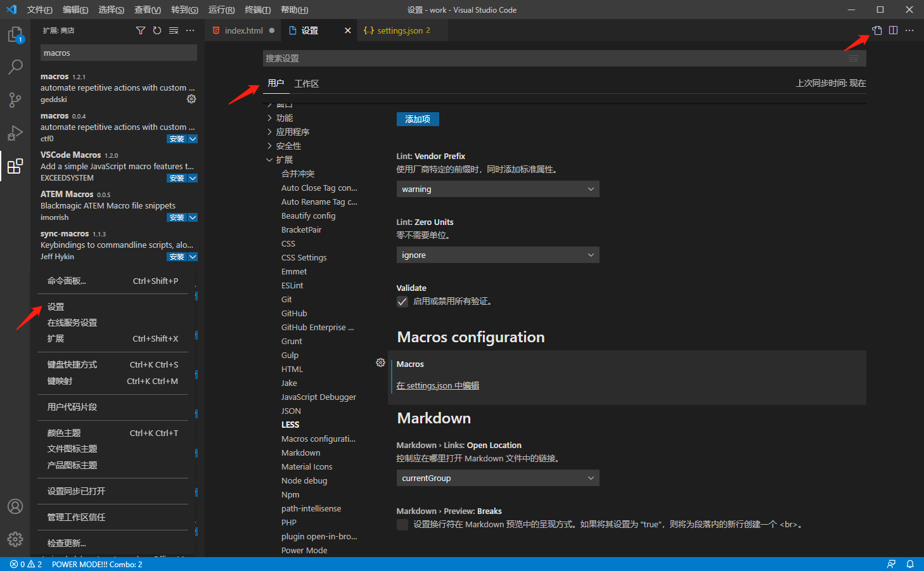The width and height of the screenshot is (924, 571).
Task: Click POWER MODE Combo status bar item
Action: (x=97, y=564)
